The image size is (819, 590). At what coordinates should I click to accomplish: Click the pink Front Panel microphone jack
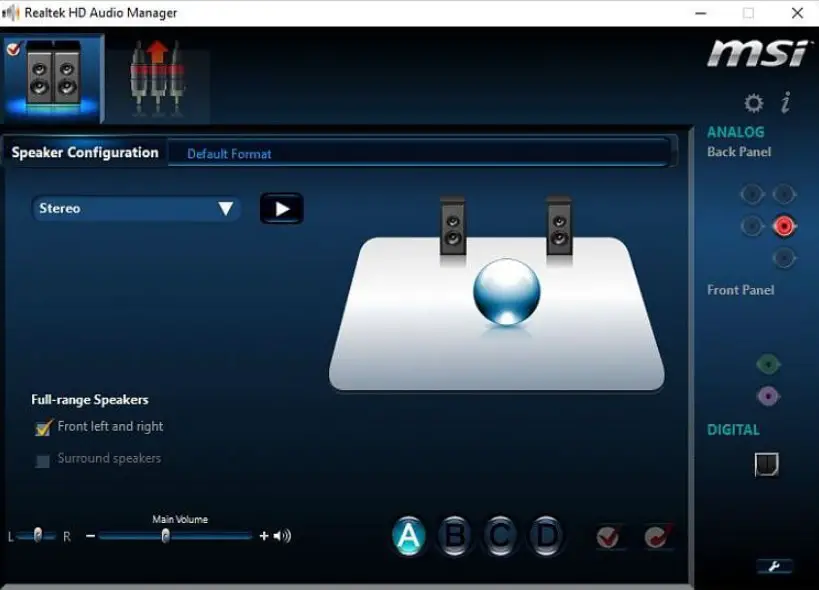tap(768, 396)
